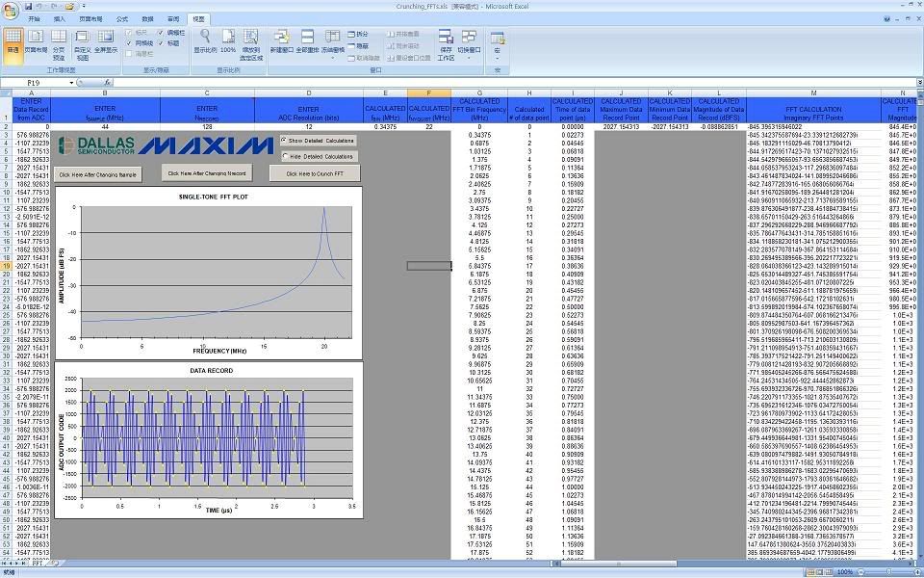This screenshot has width=924, height=578.
Task: Select Show Detailed Calculations radio button
Action: [x=284, y=141]
